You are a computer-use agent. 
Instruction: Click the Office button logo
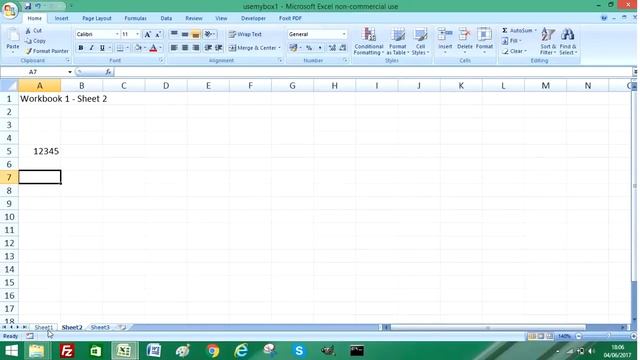[10, 10]
